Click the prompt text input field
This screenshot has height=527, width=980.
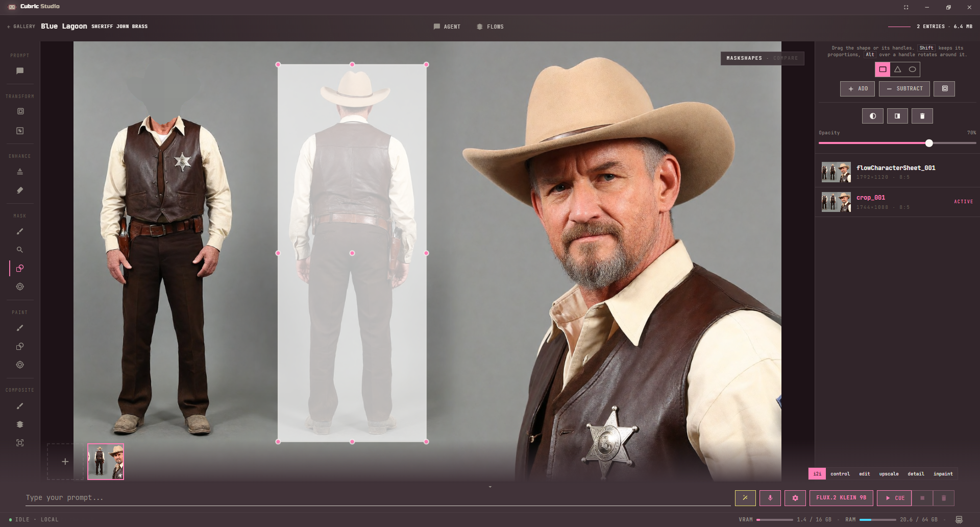click(378, 498)
